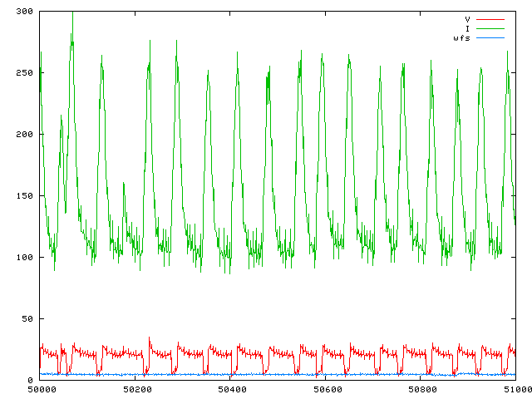Click the tallest green peak reaching 300

tap(72, 14)
